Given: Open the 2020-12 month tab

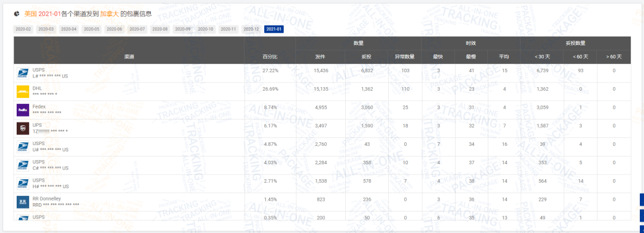Looking at the screenshot, I should (x=251, y=29).
